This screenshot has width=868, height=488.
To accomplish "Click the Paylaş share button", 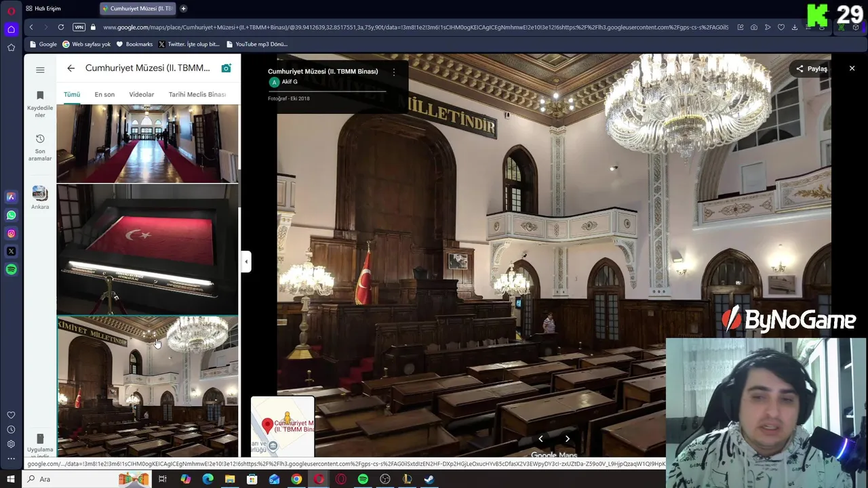I will coord(811,68).
